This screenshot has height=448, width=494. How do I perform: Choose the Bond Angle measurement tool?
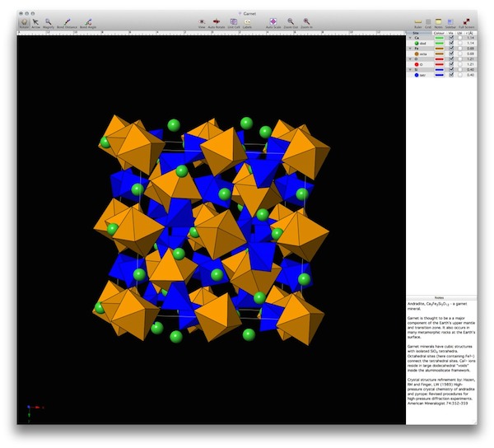[x=88, y=22]
